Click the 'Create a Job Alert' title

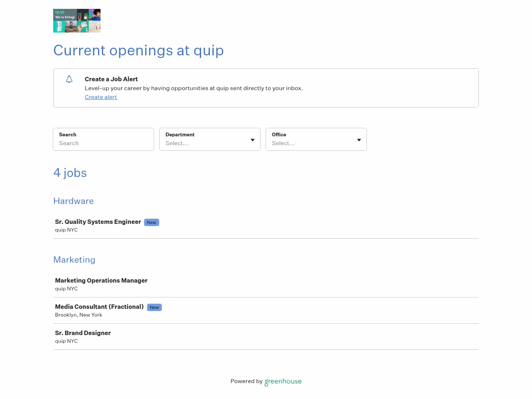pyautogui.click(x=111, y=79)
